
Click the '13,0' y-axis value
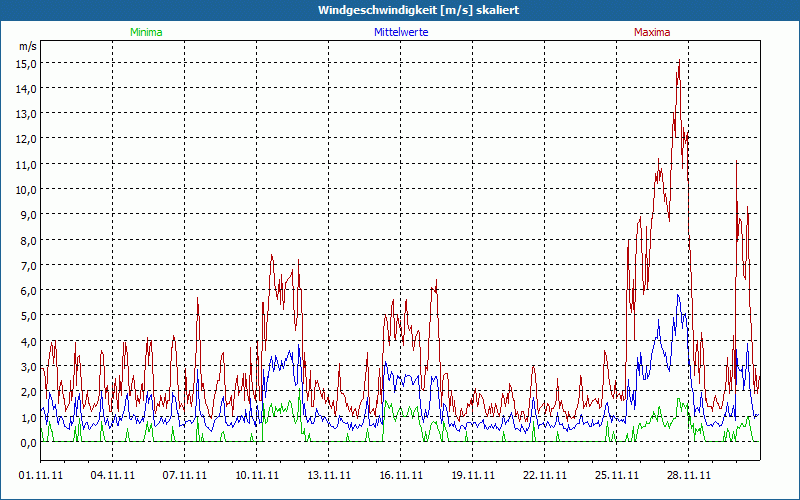pyautogui.click(x=26, y=114)
